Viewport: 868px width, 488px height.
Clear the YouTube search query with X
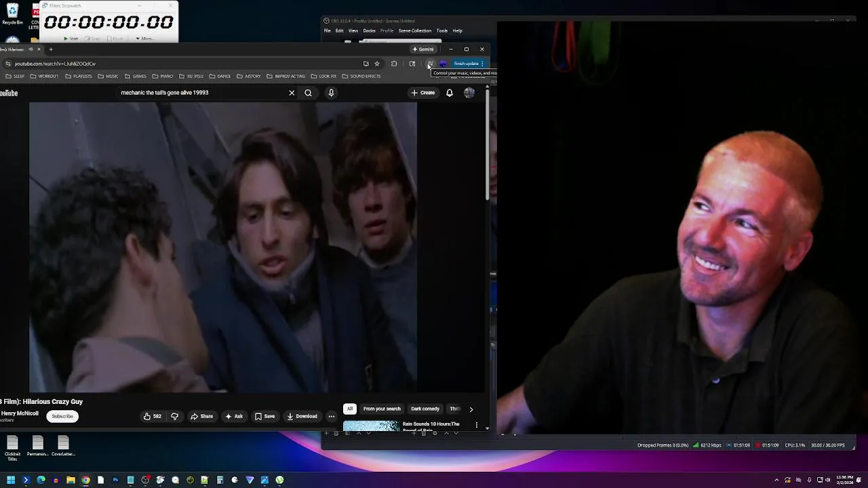[x=292, y=93]
